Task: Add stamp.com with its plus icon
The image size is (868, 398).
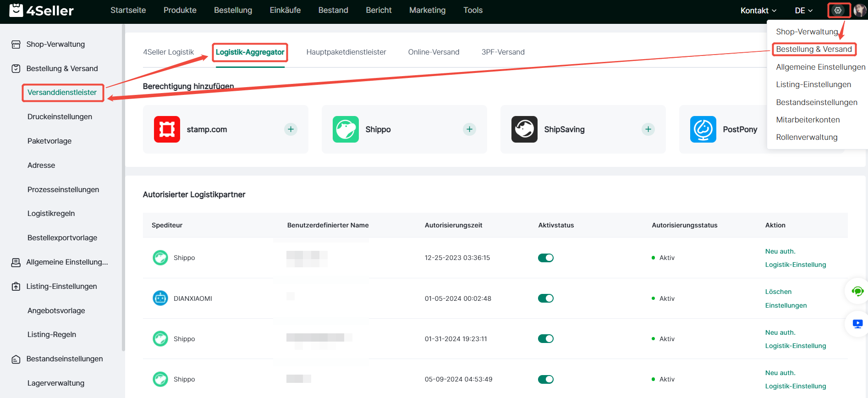Action: click(291, 129)
